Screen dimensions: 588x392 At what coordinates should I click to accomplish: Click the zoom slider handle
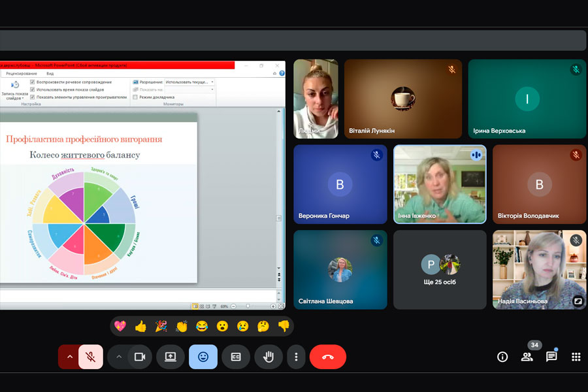248,306
